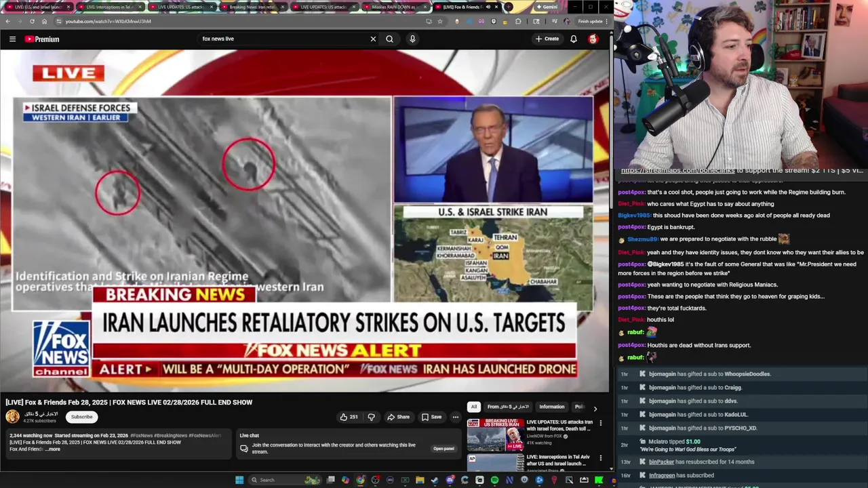Screen dimensions: 868x488
Task: Open the YouTube account avatar menu
Action: point(593,39)
